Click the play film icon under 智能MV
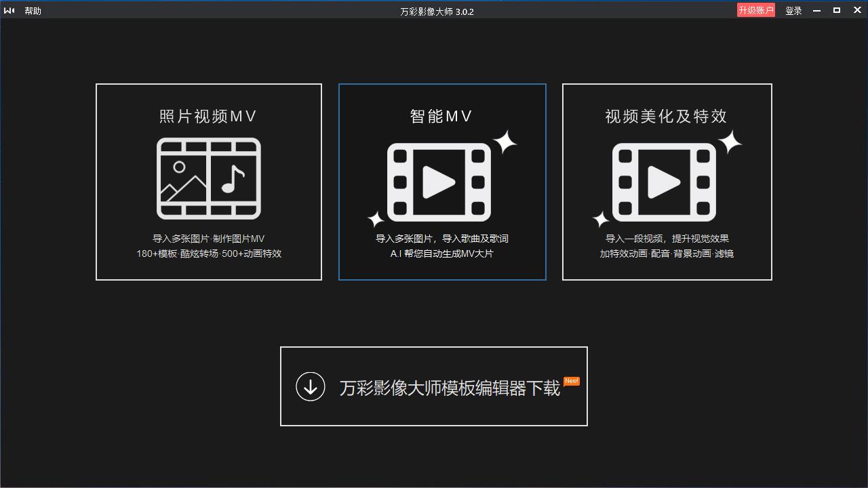868x488 pixels. 439,182
